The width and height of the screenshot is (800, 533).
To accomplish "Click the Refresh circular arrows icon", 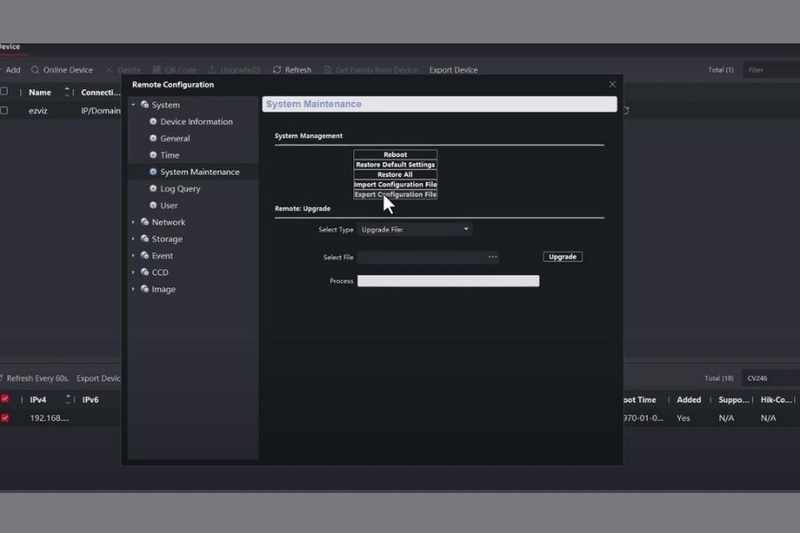I will (x=277, y=70).
